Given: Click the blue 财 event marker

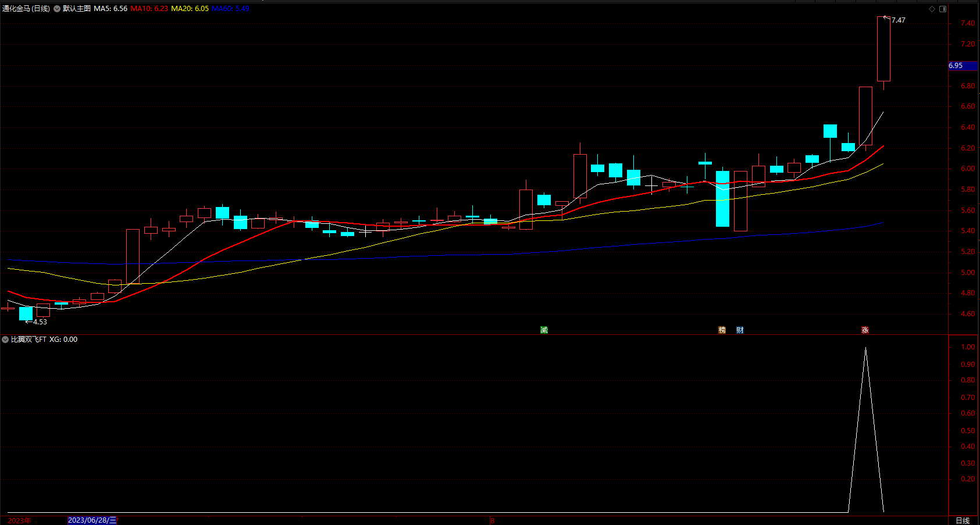Looking at the screenshot, I should (x=740, y=330).
